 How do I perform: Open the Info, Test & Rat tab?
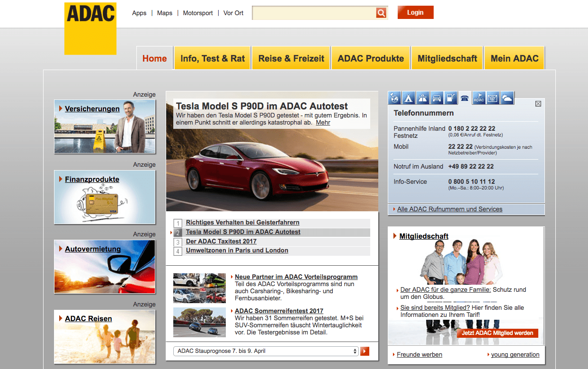pos(213,58)
